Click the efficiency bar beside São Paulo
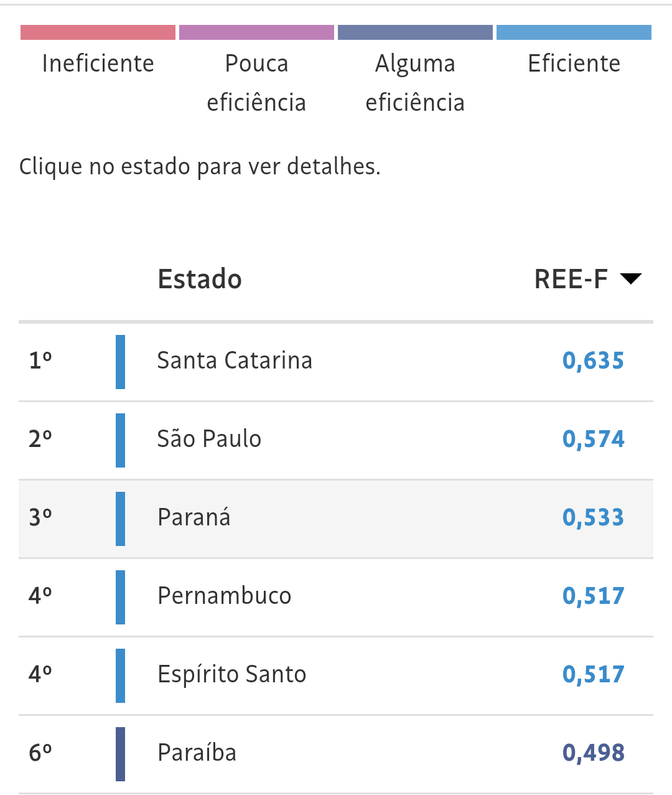Viewport: 672px width, 795px height. click(120, 439)
